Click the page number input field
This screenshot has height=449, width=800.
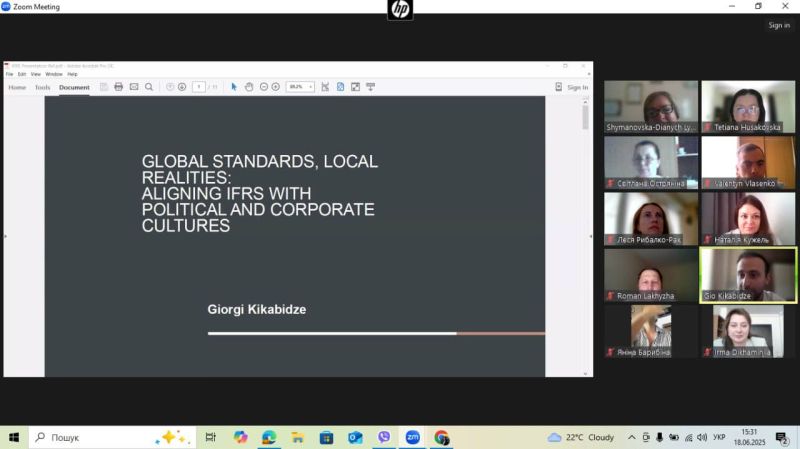[199, 87]
